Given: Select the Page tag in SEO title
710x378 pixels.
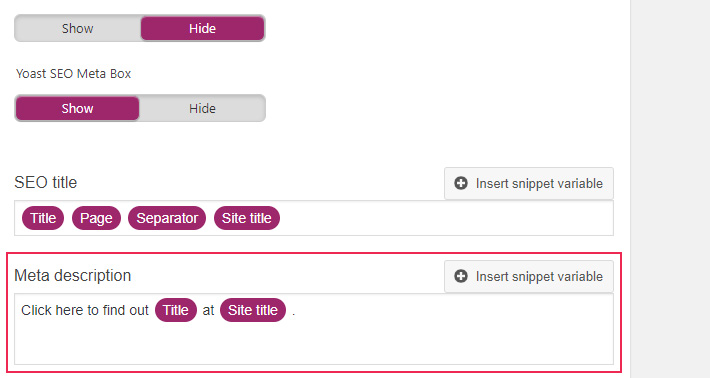Looking at the screenshot, I should (x=96, y=218).
